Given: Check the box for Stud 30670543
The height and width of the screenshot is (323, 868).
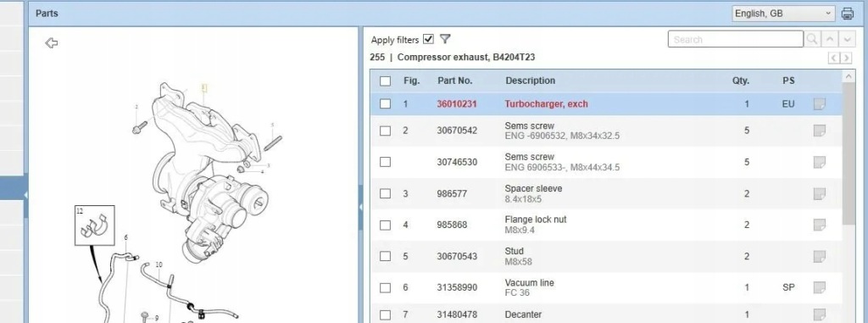Looking at the screenshot, I should (386, 256).
